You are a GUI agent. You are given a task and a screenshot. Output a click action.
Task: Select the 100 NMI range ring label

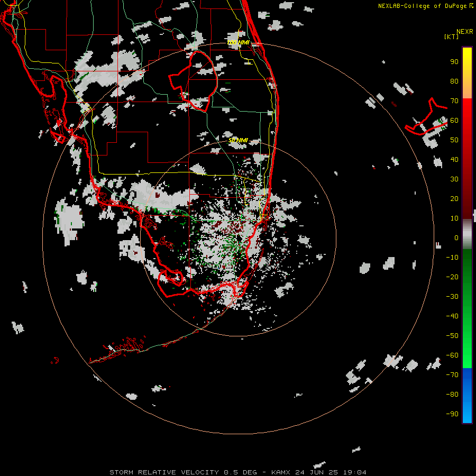239,42
